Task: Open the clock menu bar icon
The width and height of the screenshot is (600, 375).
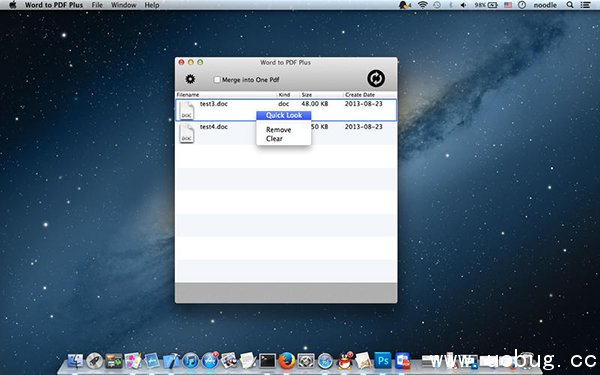Action: click(x=522, y=5)
